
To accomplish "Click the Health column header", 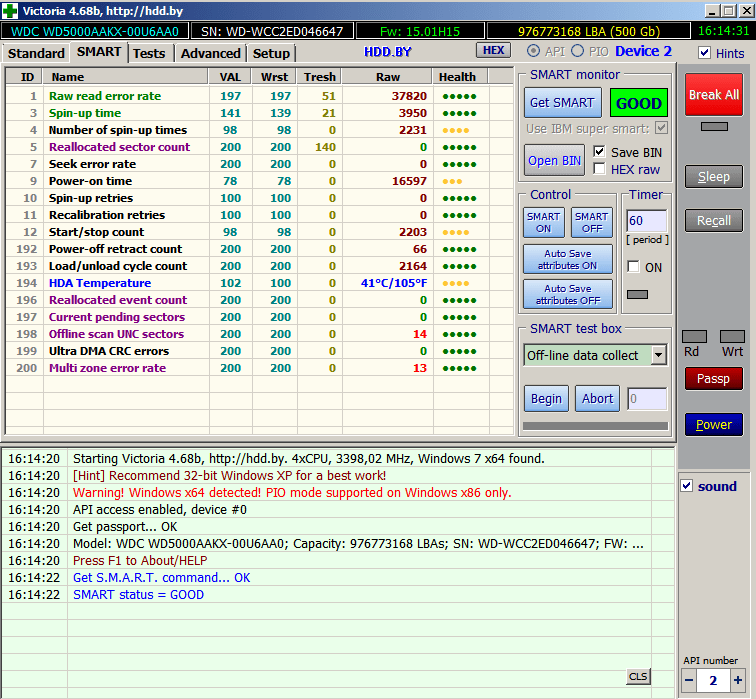I will point(460,77).
